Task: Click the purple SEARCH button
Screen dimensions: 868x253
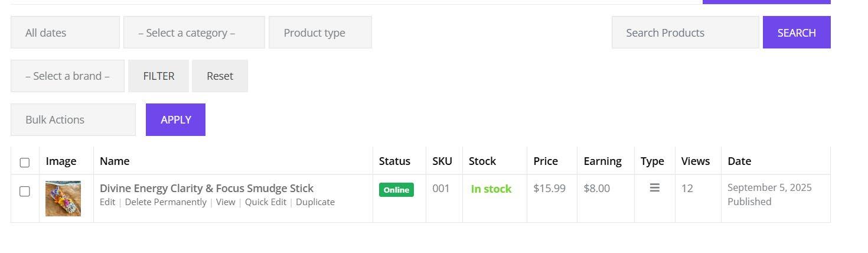Action: (x=797, y=33)
